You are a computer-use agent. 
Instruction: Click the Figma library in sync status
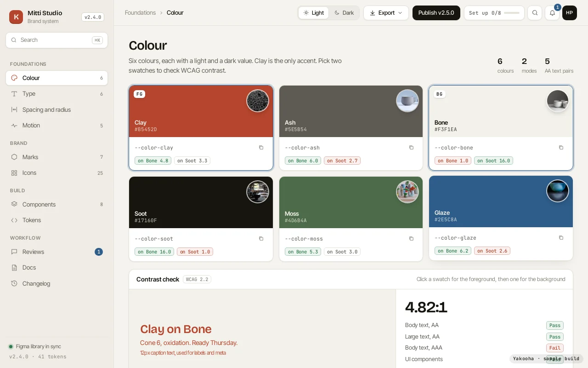pyautogui.click(x=35, y=346)
